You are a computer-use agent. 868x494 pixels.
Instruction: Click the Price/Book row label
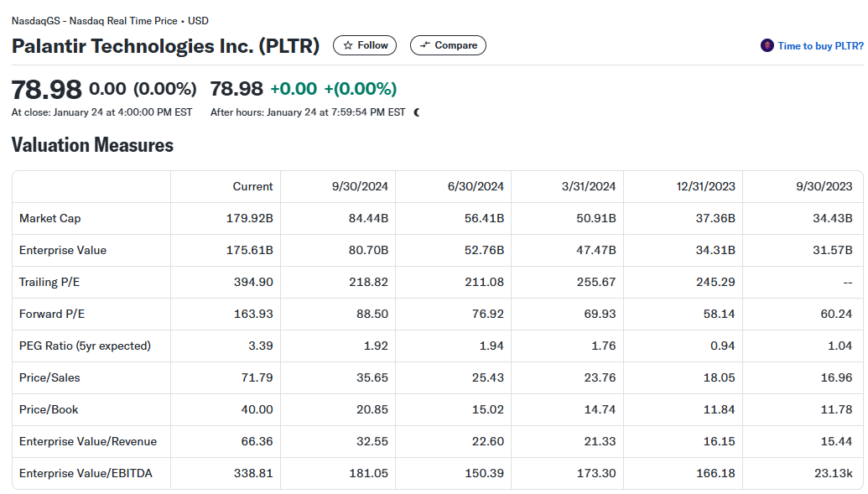click(x=49, y=410)
